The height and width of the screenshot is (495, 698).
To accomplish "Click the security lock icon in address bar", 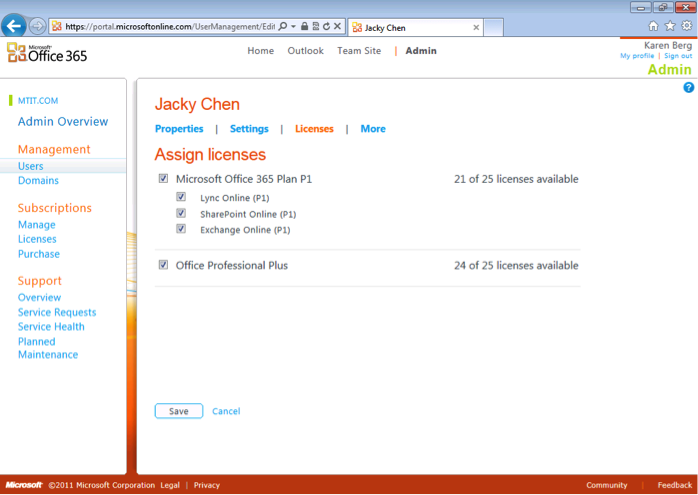I will [304, 27].
